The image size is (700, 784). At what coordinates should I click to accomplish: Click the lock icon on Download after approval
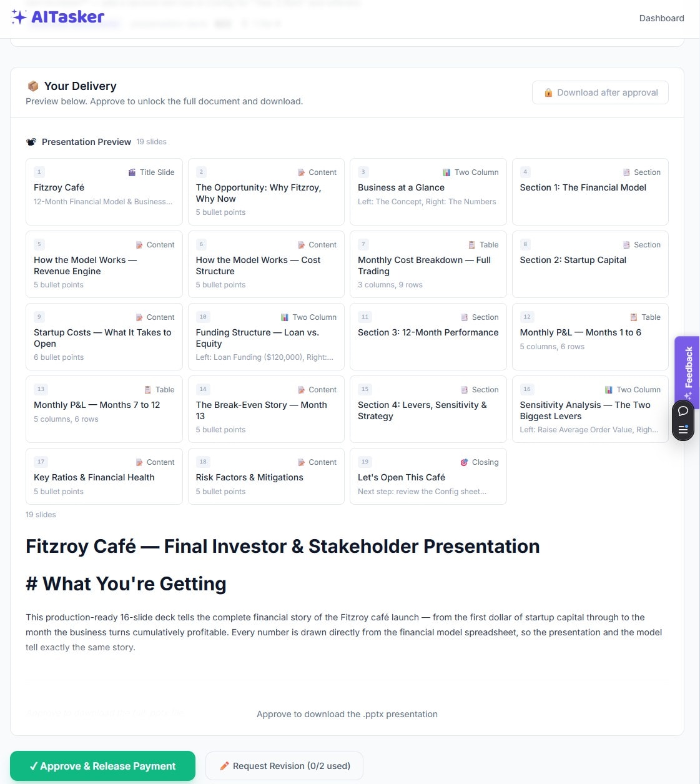(x=548, y=92)
